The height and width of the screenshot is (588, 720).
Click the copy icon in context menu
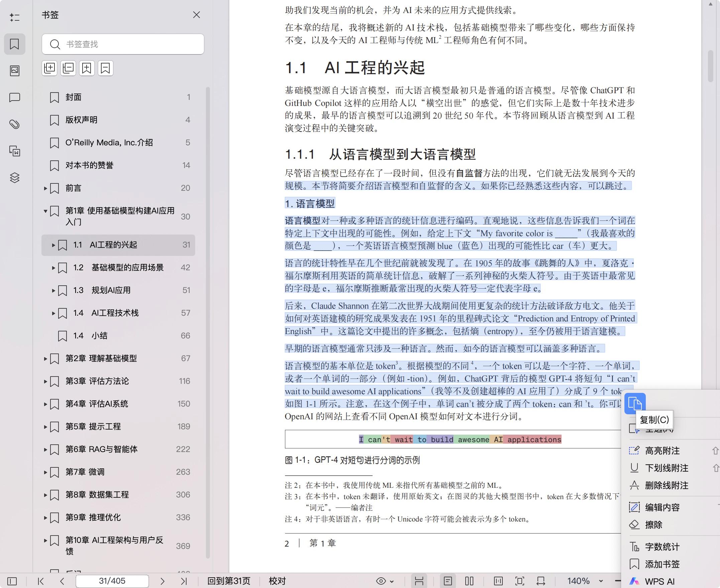pos(635,403)
